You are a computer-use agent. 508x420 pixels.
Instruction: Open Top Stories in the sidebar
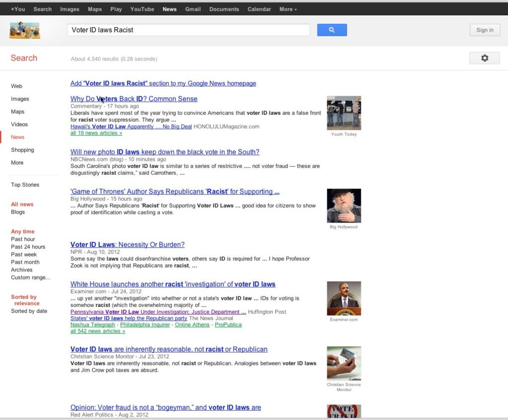click(x=25, y=185)
